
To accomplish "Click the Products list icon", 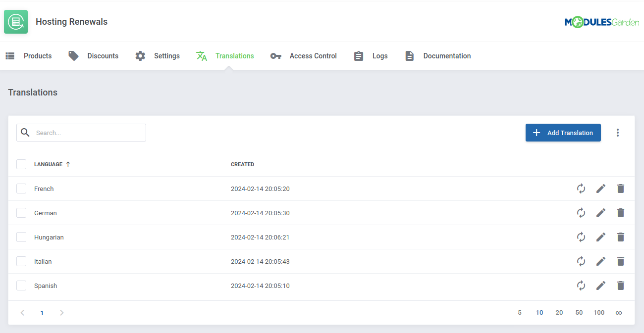I will 10,56.
